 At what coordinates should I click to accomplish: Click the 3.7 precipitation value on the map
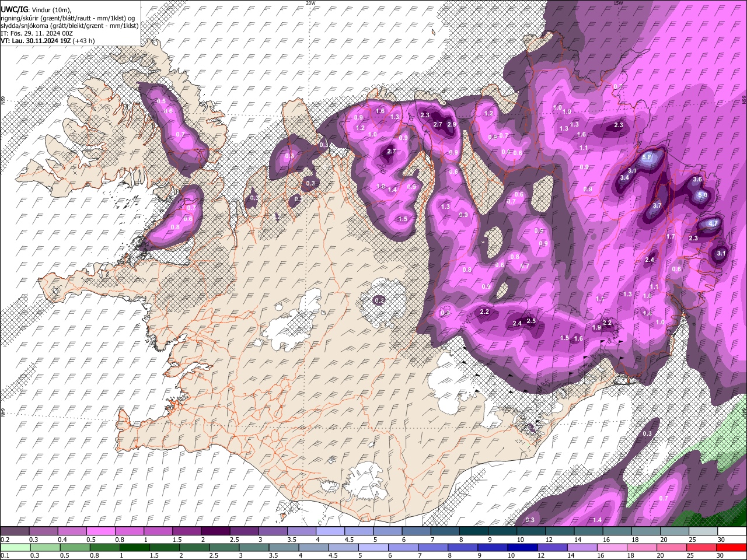coord(657,206)
